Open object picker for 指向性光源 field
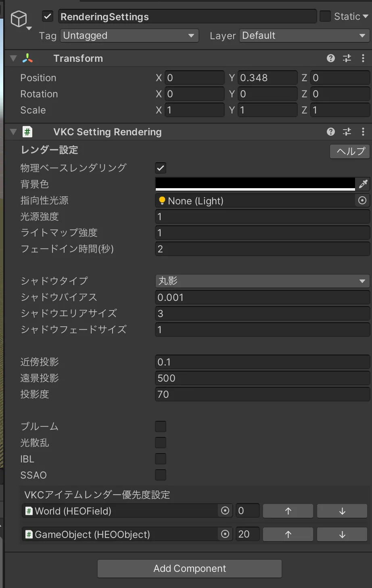Screen dimensions: 372x588 (362, 200)
